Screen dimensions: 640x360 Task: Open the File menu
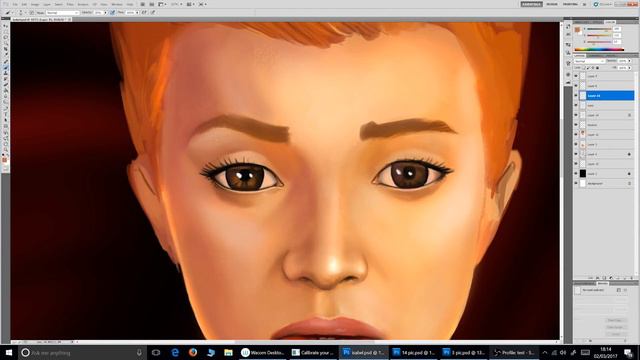pos(15,4)
